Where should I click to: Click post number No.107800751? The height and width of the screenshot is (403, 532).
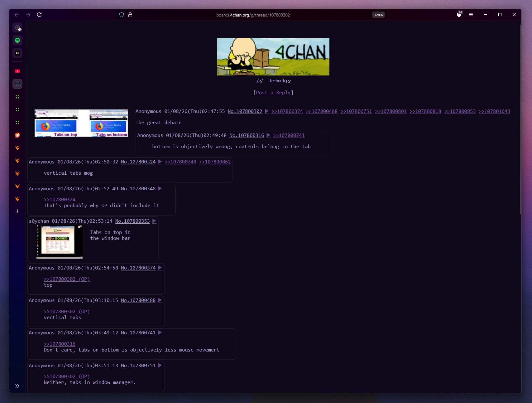pyautogui.click(x=138, y=366)
